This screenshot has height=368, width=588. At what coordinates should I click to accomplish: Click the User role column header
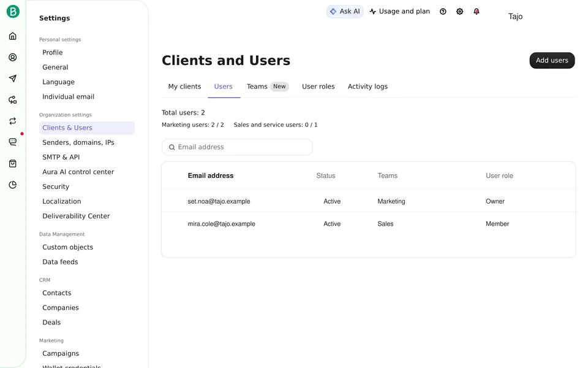pos(499,176)
